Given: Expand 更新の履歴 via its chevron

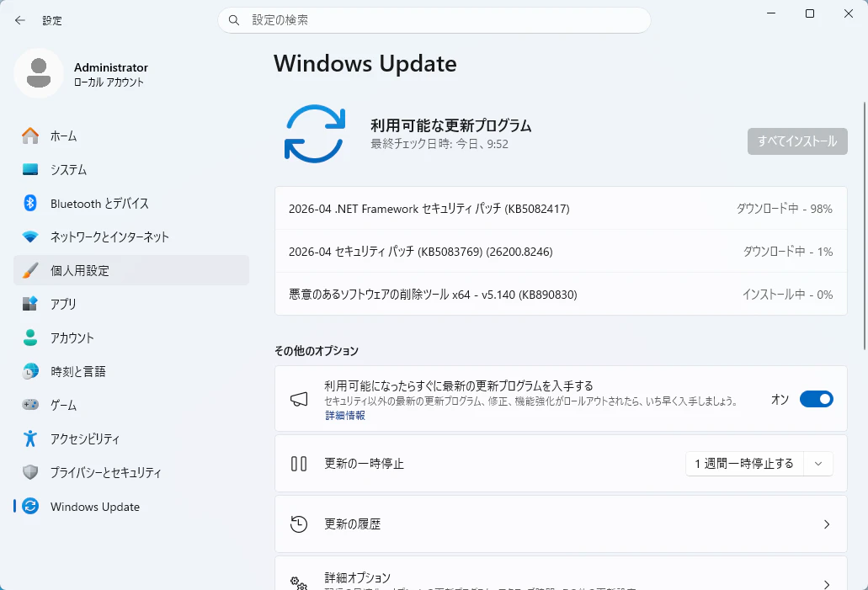Looking at the screenshot, I should [x=827, y=524].
